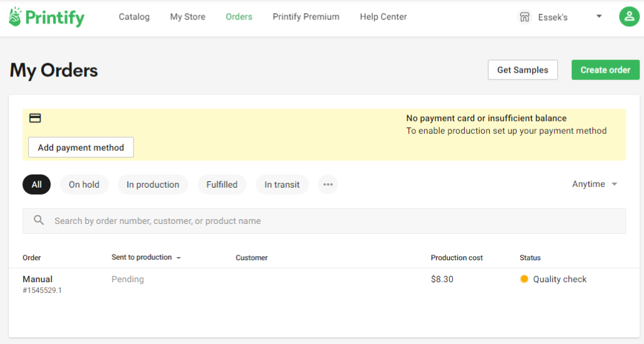Click the search magnifier icon
This screenshot has width=644, height=344.
coord(39,220)
